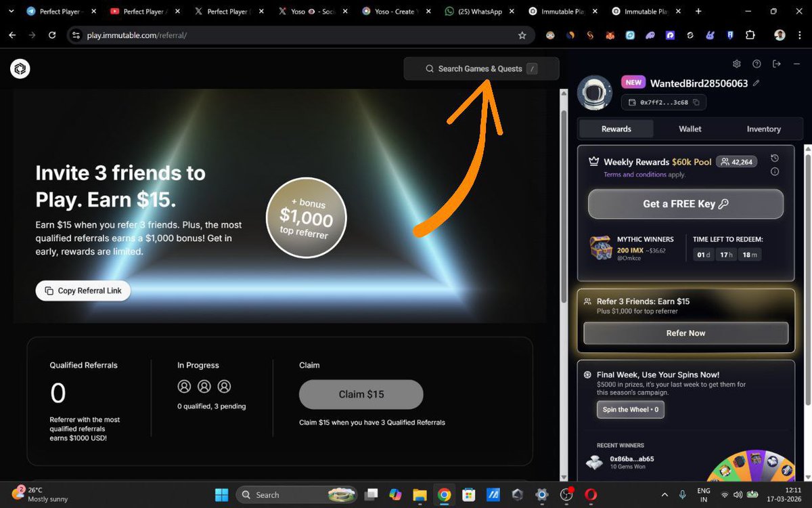Viewport: 812px width, 508px height.
Task: Click the weekly rewards info icon
Action: 775,171
